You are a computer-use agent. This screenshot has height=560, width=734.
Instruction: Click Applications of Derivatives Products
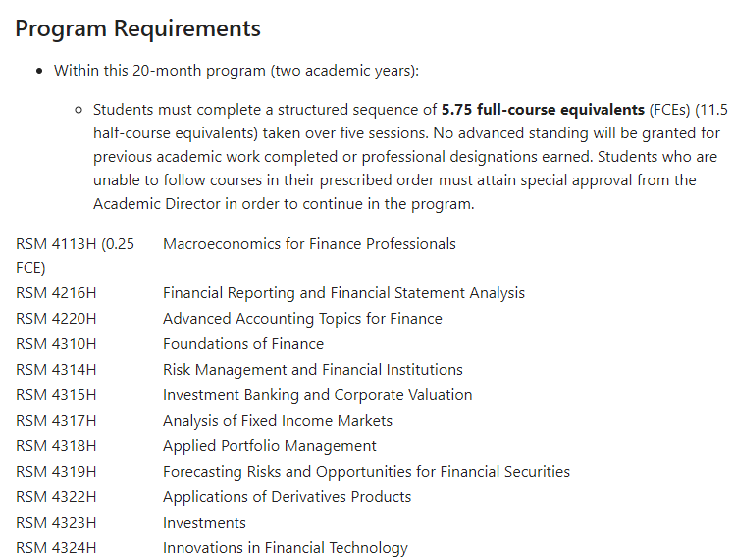(x=287, y=497)
